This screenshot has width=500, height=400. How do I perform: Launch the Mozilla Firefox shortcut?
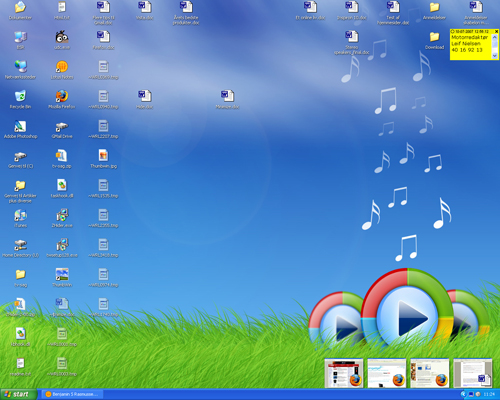coord(62,96)
